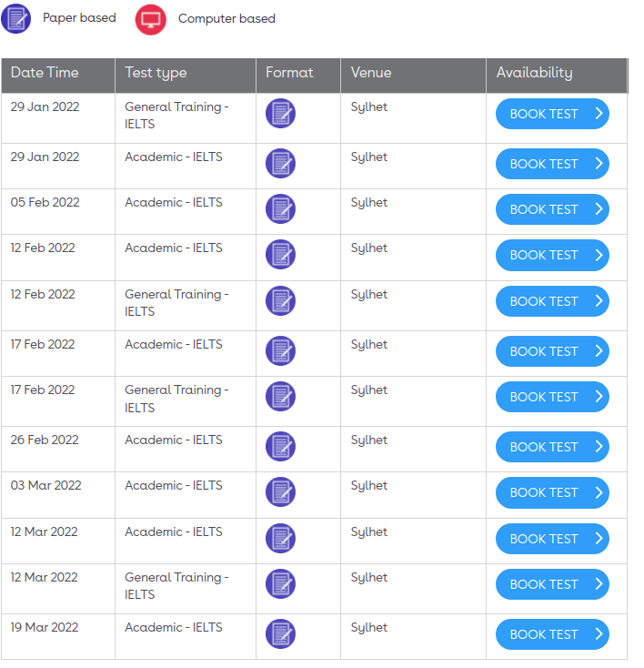The height and width of the screenshot is (668, 644).
Task: Click paper format icon for 26 Feb 2022
Action: coord(280,446)
